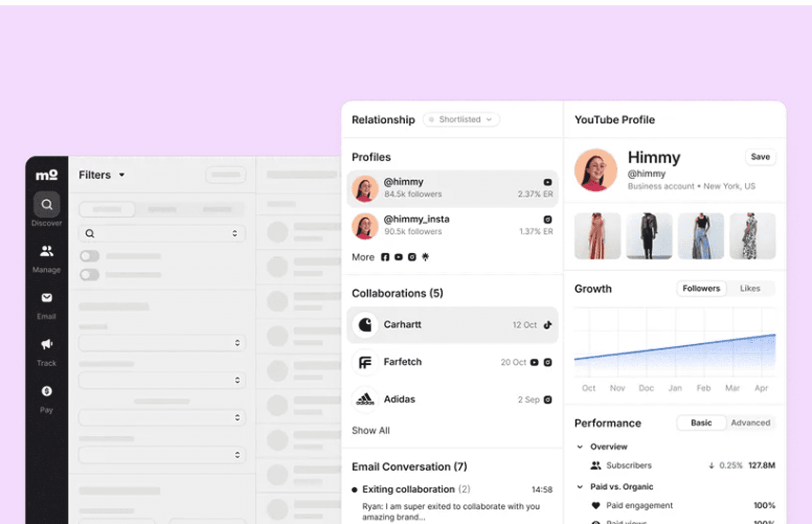
Task: Open the Shortlisted relationship dropdown
Action: (461, 120)
